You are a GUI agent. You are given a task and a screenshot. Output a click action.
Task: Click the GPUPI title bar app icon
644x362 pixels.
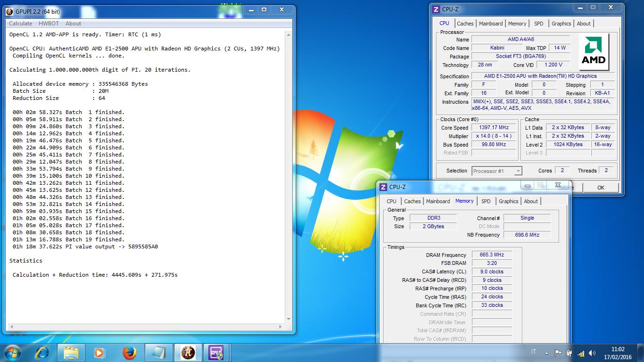9,11
